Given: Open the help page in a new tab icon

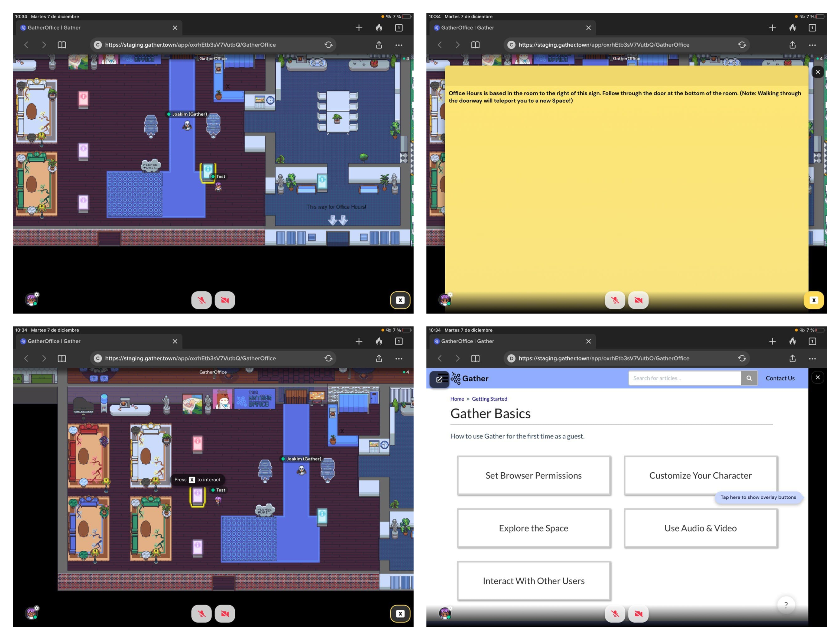Looking at the screenshot, I should pos(439,379).
